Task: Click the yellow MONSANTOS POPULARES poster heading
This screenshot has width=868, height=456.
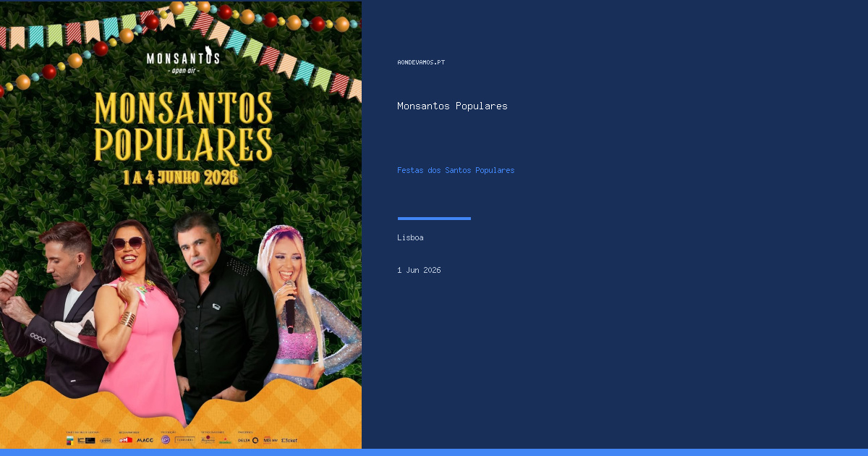Action: coord(183,127)
